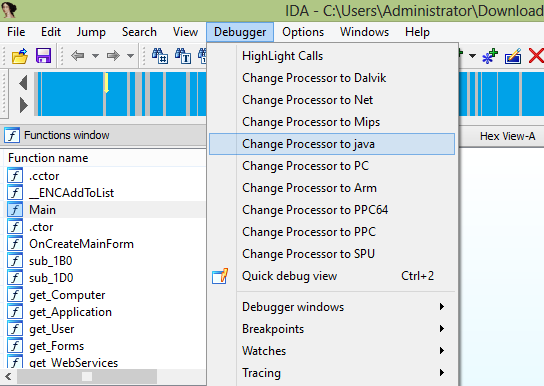The height and width of the screenshot is (386, 544).
Task: Click the red X delete icon
Action: coord(536,55)
